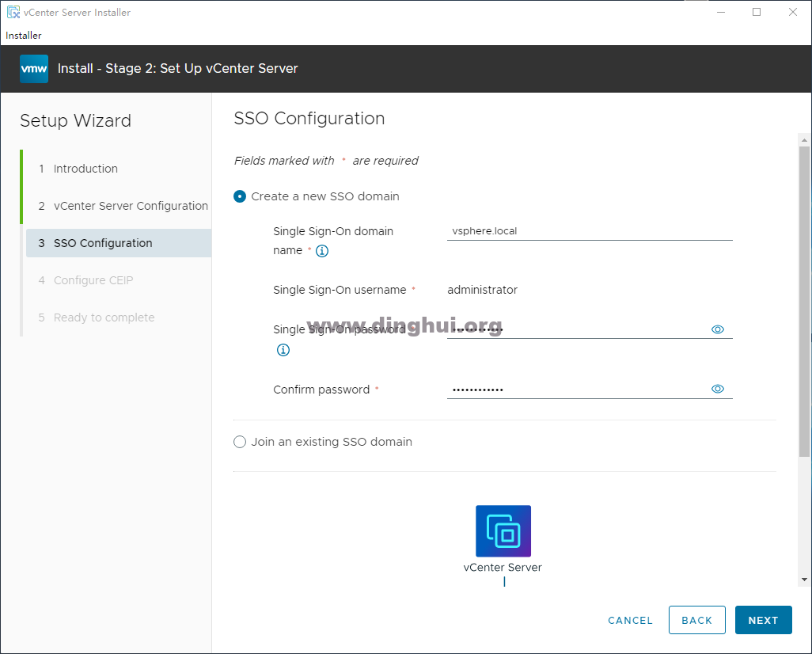
Task: Go to step 5 Ready to complete
Action: tap(97, 317)
